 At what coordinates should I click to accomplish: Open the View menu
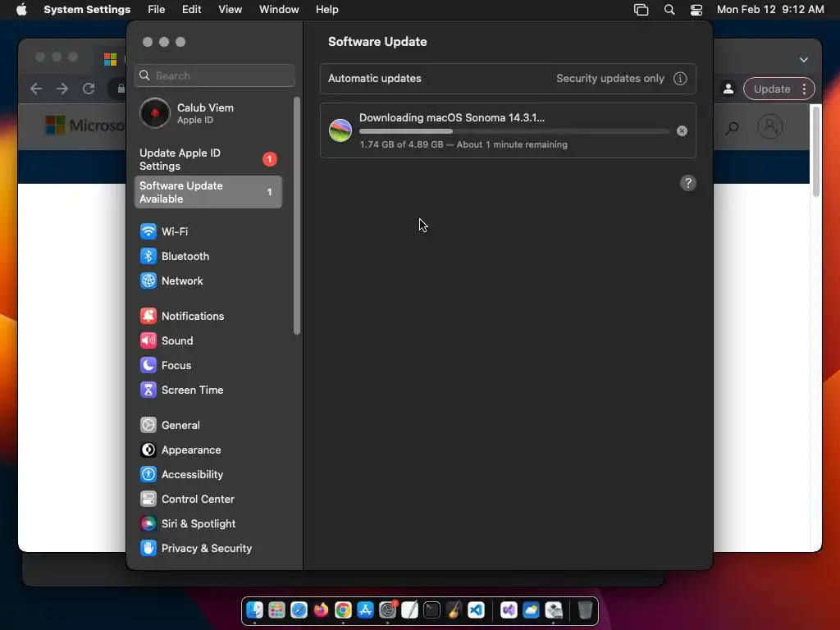point(230,10)
